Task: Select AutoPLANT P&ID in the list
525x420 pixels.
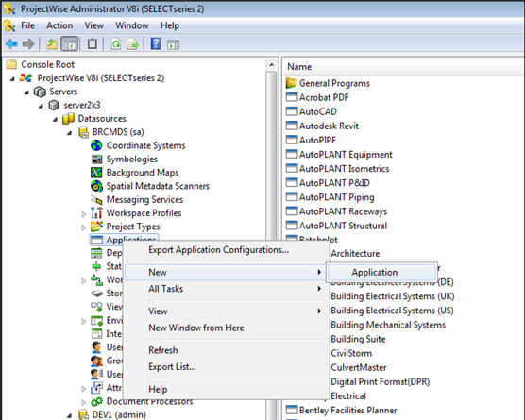Action: point(334,183)
